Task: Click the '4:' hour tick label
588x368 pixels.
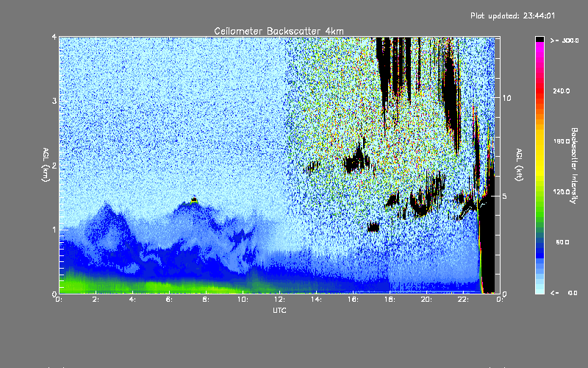Action: tap(133, 300)
